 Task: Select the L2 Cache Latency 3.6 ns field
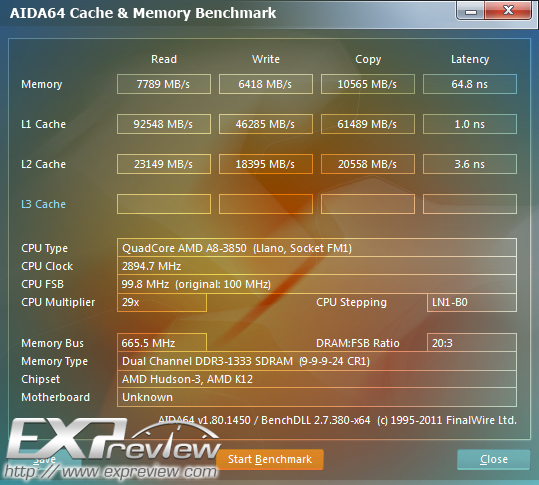click(x=470, y=164)
